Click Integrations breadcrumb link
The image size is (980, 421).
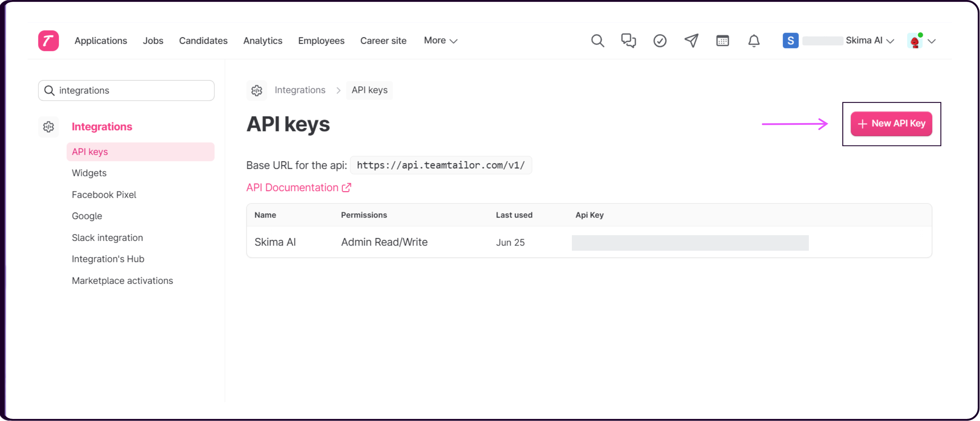(300, 90)
